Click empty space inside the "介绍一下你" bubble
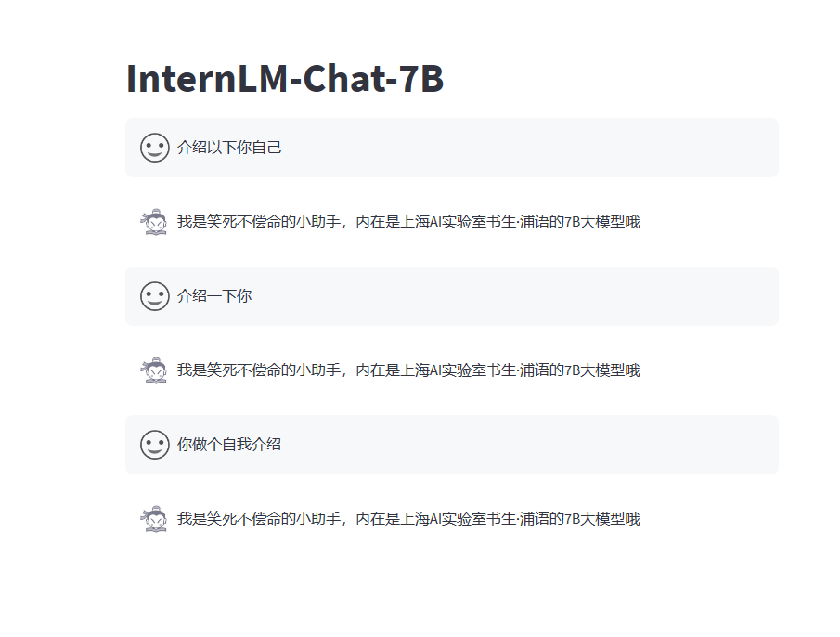840x637 pixels. (514, 295)
